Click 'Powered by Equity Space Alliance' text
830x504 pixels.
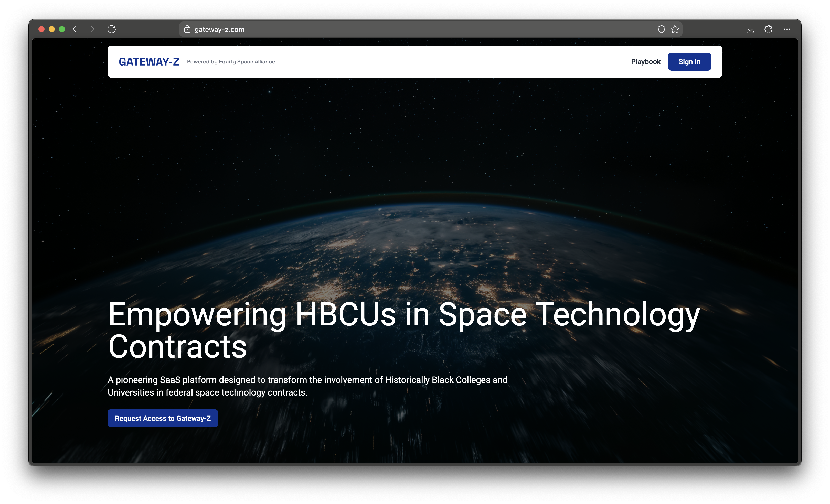pyautogui.click(x=231, y=62)
